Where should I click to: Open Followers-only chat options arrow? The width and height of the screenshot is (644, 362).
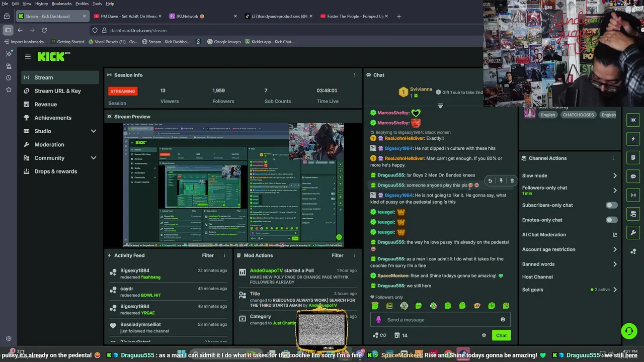(615, 191)
